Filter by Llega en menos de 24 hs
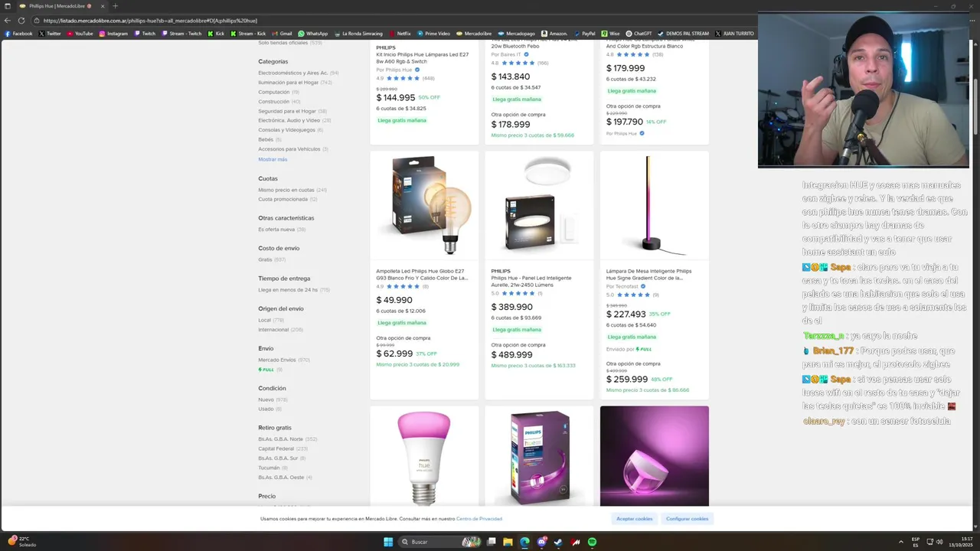This screenshot has width=980, height=551. pos(293,290)
